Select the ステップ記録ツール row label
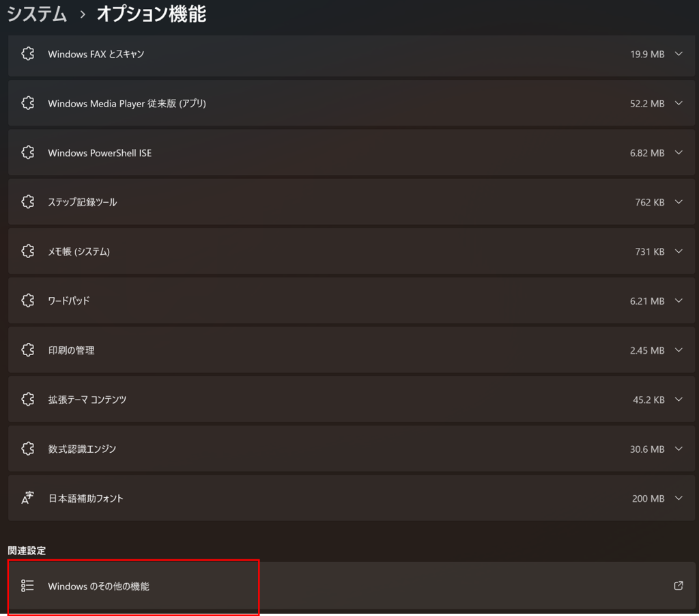 pos(83,202)
